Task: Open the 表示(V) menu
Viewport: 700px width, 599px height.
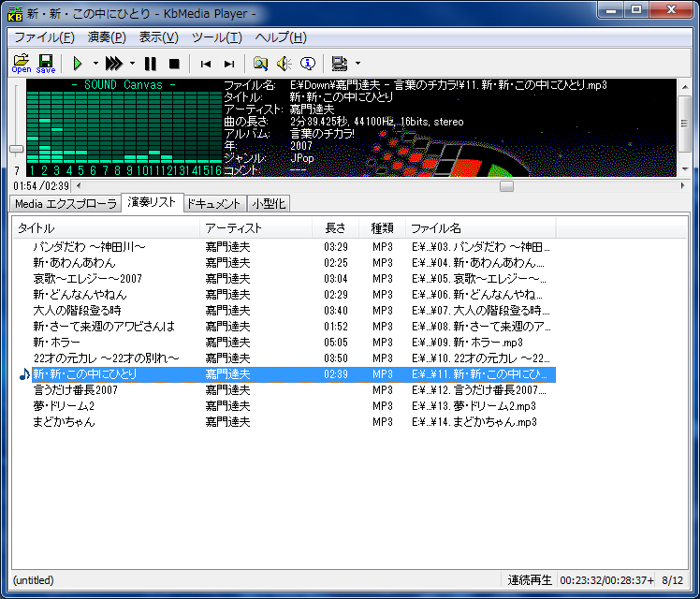Action: tap(158, 37)
